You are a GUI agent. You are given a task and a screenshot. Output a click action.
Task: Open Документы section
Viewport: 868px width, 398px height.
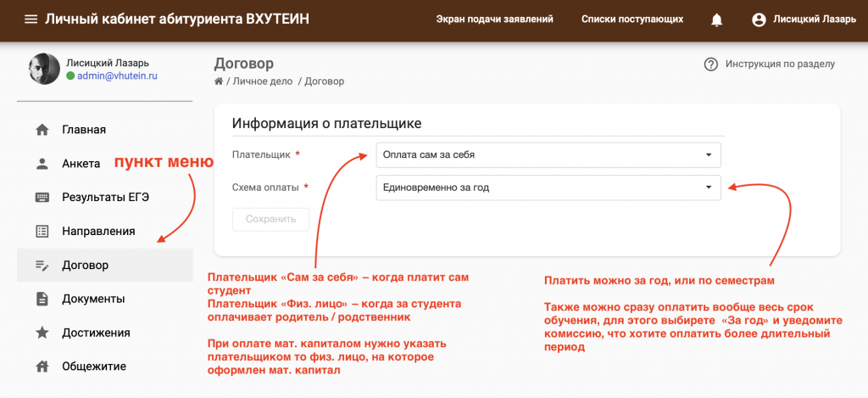pyautogui.click(x=105, y=300)
